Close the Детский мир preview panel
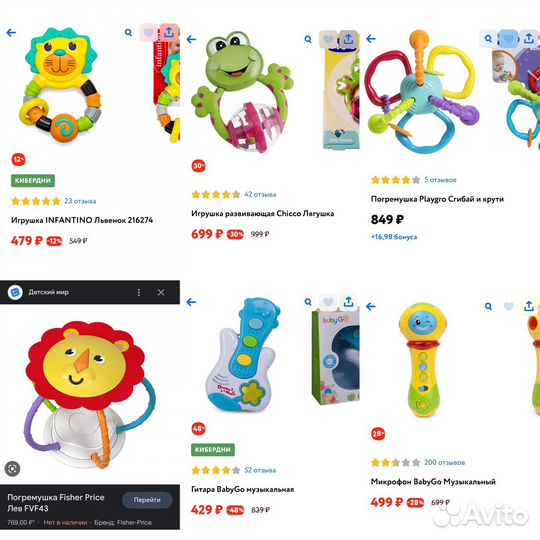This screenshot has height=540, width=540. 161,292
